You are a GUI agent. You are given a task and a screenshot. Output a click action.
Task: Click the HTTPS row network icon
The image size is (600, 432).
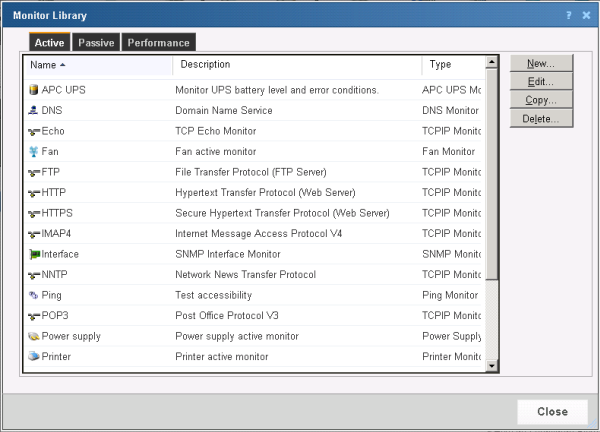34,214
